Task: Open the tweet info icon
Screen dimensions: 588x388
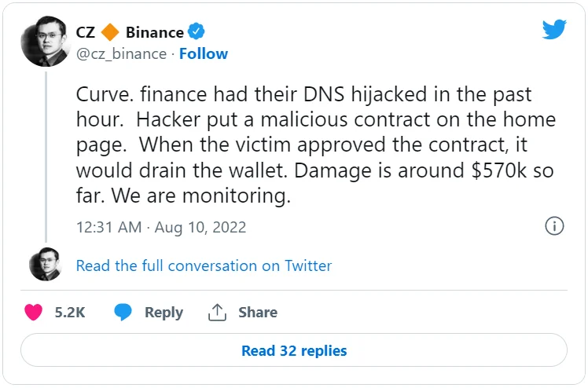Action: tap(554, 226)
